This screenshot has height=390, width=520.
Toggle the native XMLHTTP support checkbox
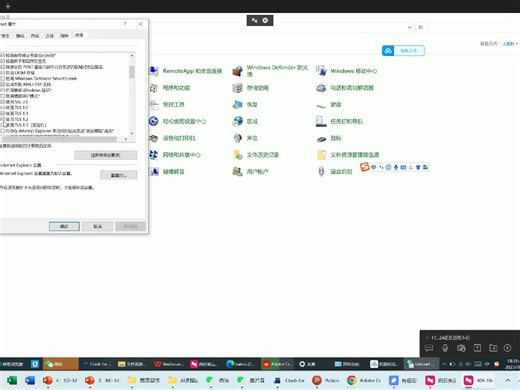click(x=2, y=84)
